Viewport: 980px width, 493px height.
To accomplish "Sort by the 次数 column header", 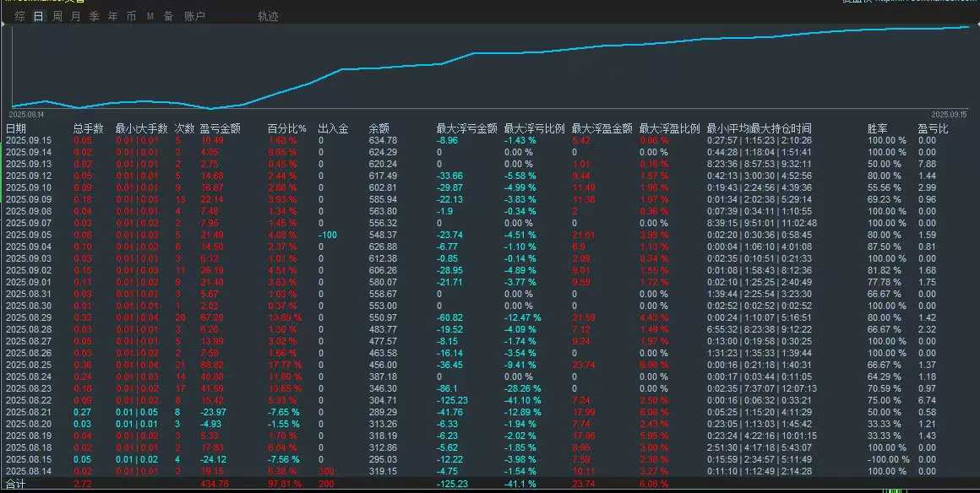I will (184, 128).
